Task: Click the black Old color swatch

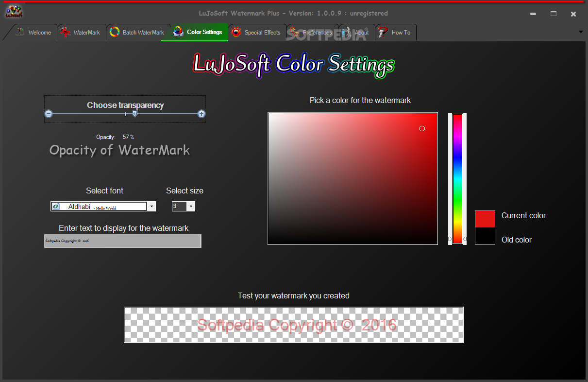Action: pyautogui.click(x=485, y=236)
